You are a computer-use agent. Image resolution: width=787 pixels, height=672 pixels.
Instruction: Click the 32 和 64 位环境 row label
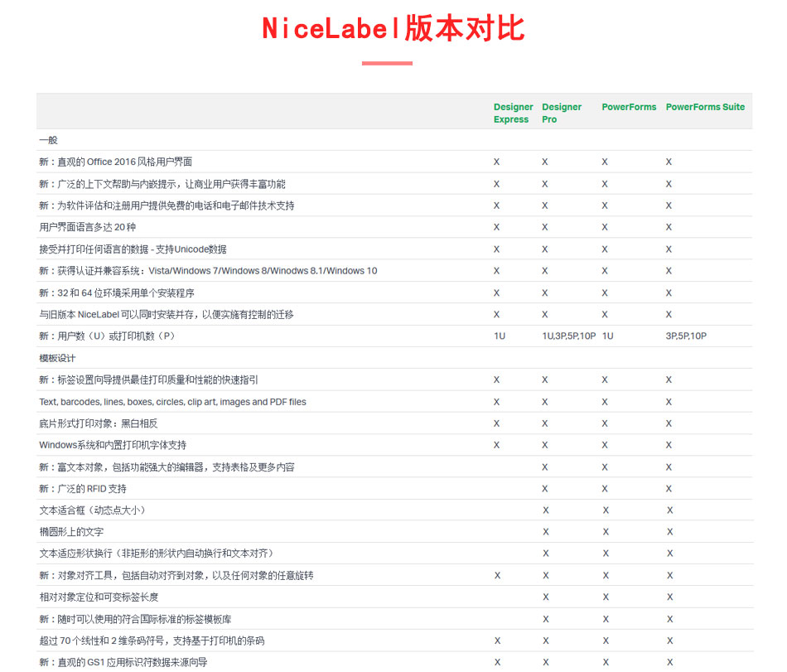(117, 292)
